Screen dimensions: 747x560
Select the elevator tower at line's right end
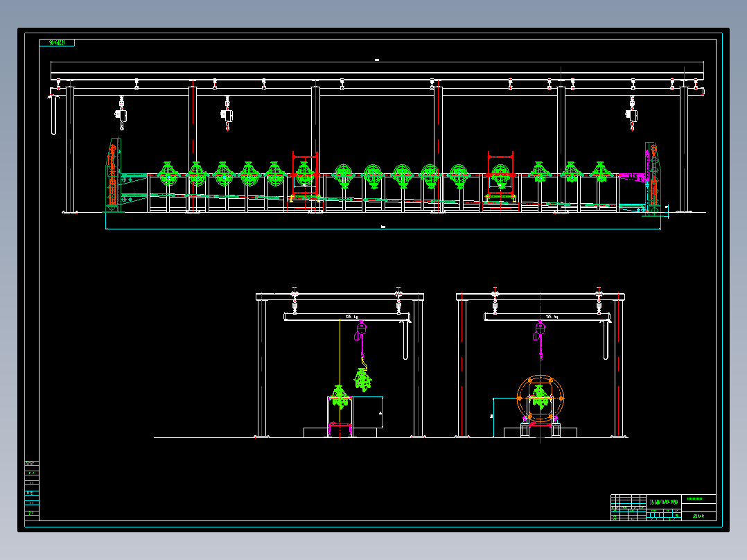click(x=652, y=179)
